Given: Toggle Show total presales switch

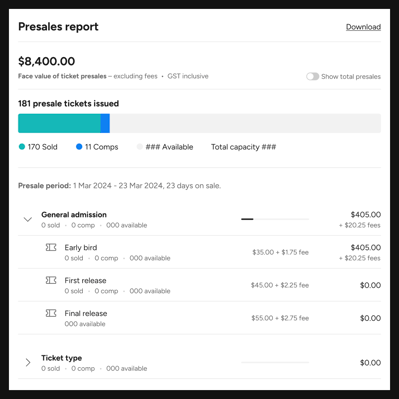Looking at the screenshot, I should (x=312, y=76).
